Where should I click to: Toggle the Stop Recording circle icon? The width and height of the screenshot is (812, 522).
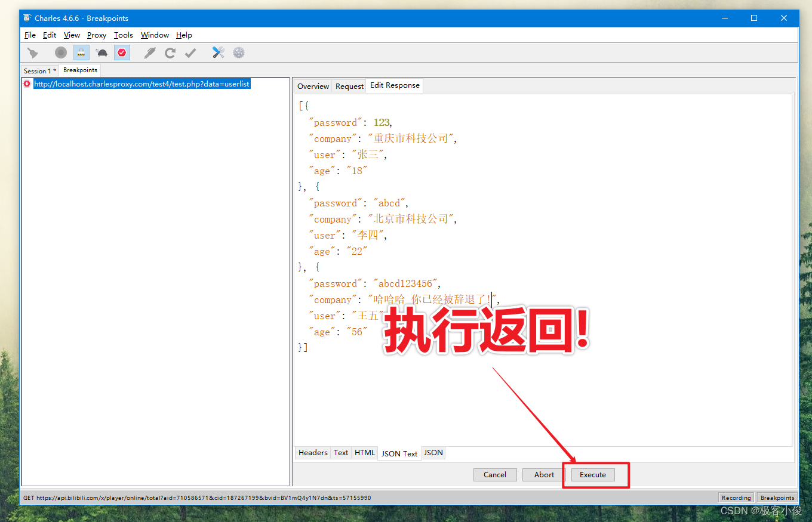pyautogui.click(x=61, y=53)
